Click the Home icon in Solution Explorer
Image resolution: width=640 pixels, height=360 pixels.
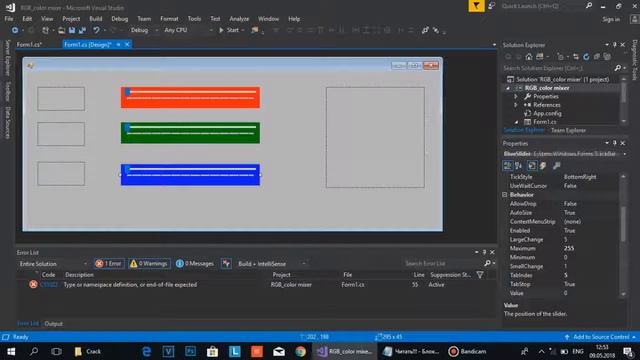529,57
